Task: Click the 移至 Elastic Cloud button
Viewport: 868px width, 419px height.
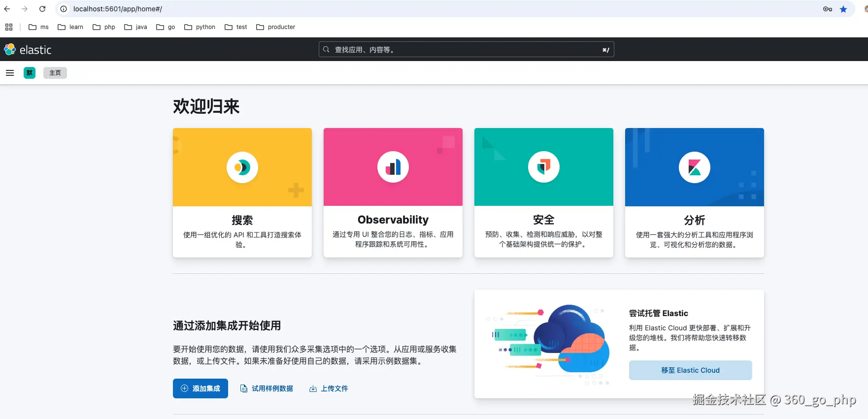Action: pyautogui.click(x=691, y=370)
